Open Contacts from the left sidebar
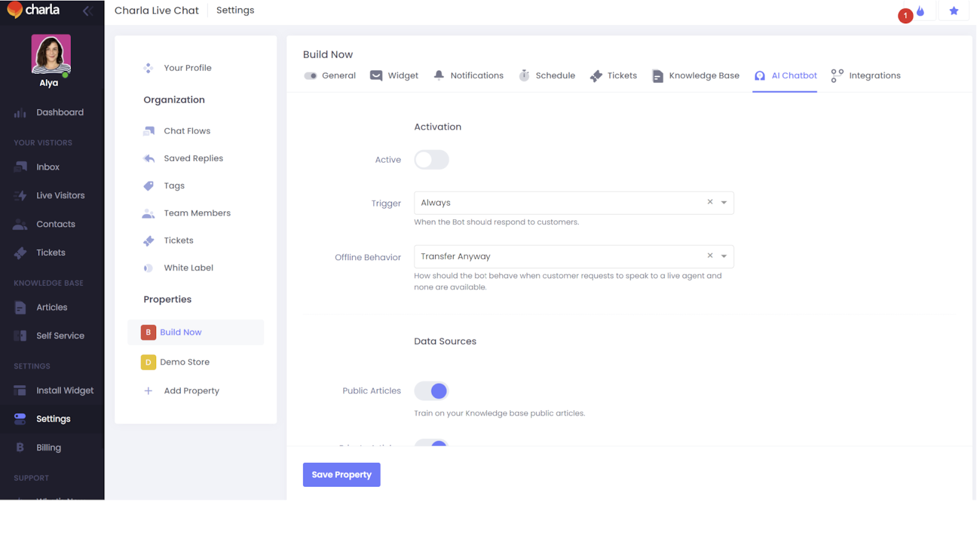 coord(55,224)
